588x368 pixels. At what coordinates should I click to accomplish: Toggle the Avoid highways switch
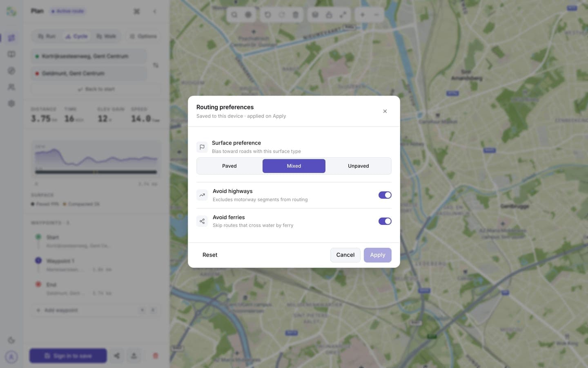[x=385, y=195]
